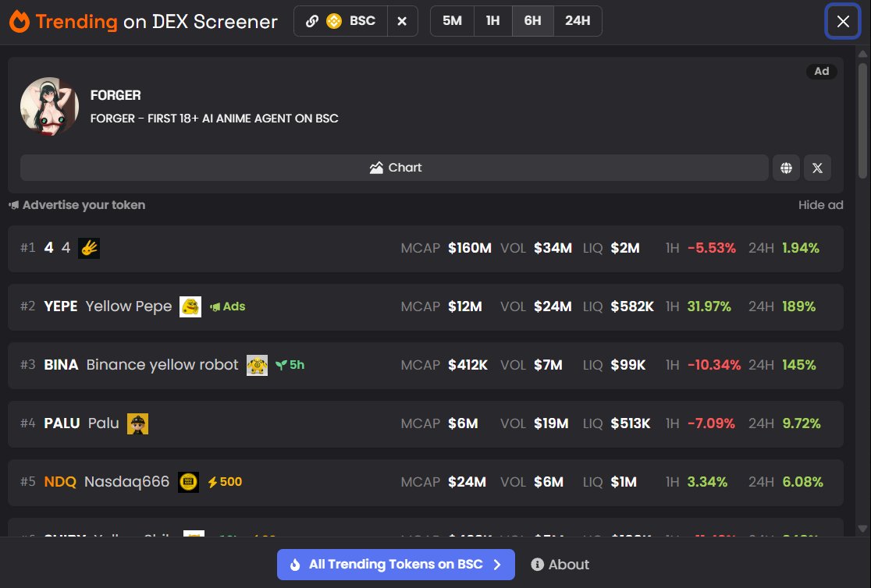
Task: Select the 5M timeframe tab
Action: 452,21
